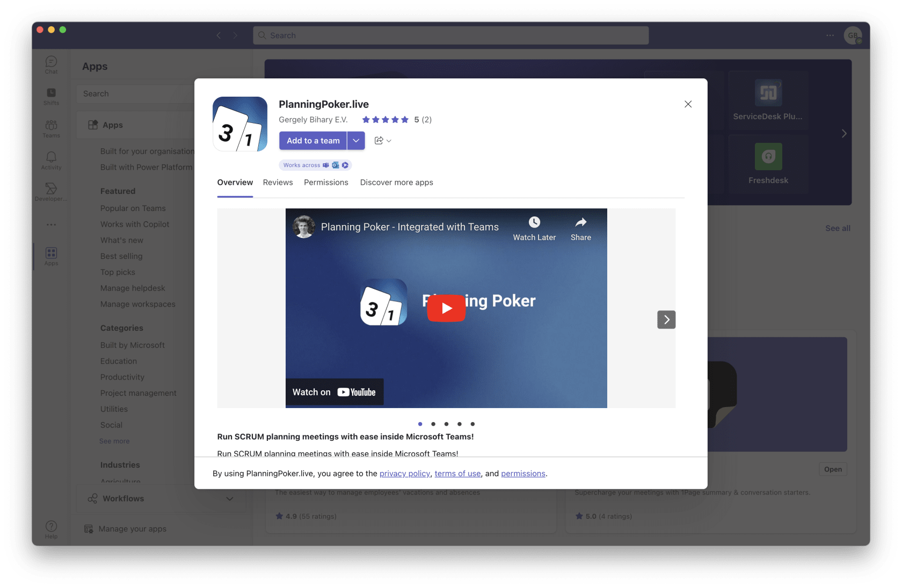Select Built with Power Platform
This screenshot has height=588, width=902.
click(x=146, y=168)
